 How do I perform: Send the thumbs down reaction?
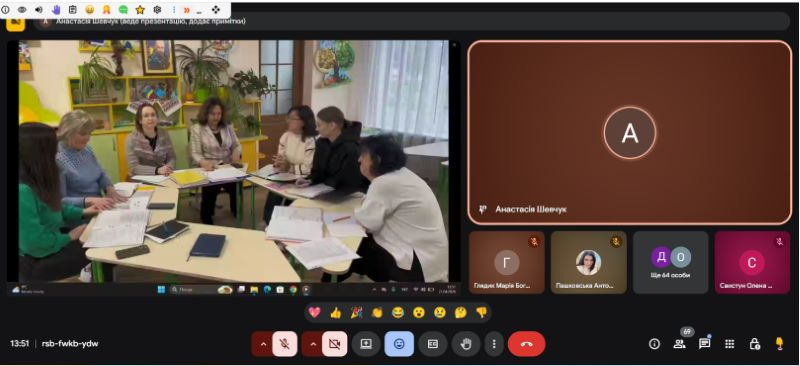[x=482, y=312]
